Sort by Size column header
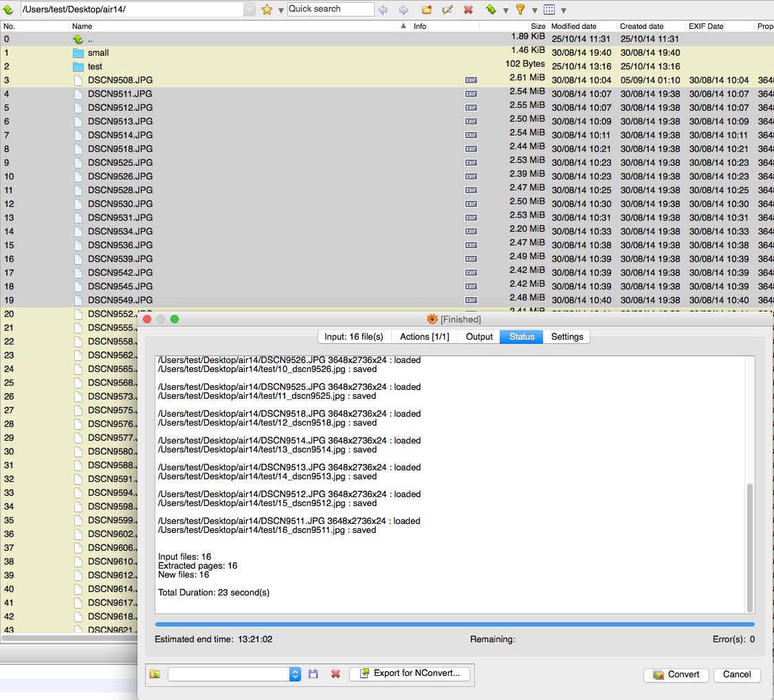Screen dimensions: 774x700 point(513,26)
